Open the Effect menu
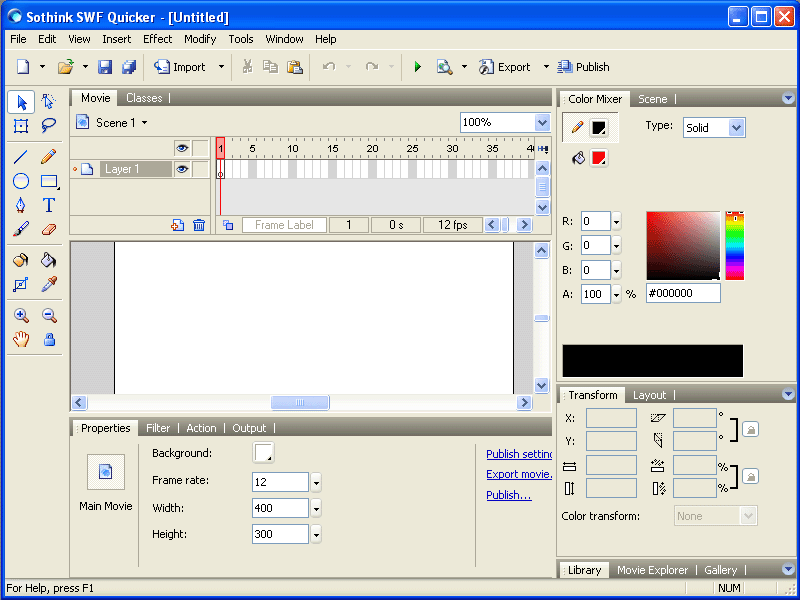This screenshot has width=800, height=600. click(x=157, y=39)
